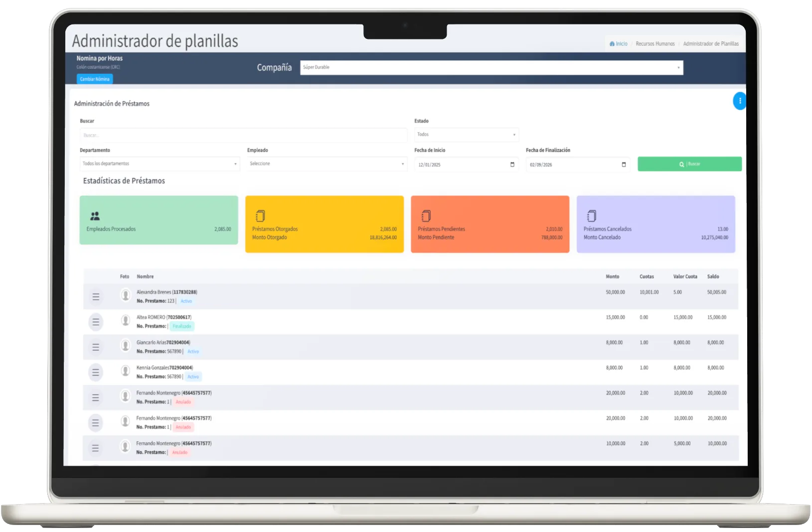Expand the Compañía dropdown
Viewport: 812px width, 532px height.
pyautogui.click(x=491, y=68)
